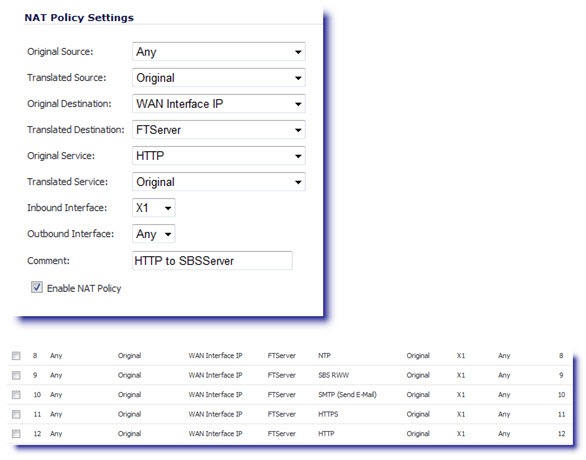Screen dimensions: 586x460
Task: Tick checkbox for HTTPS policy row 11
Action: click(16, 414)
